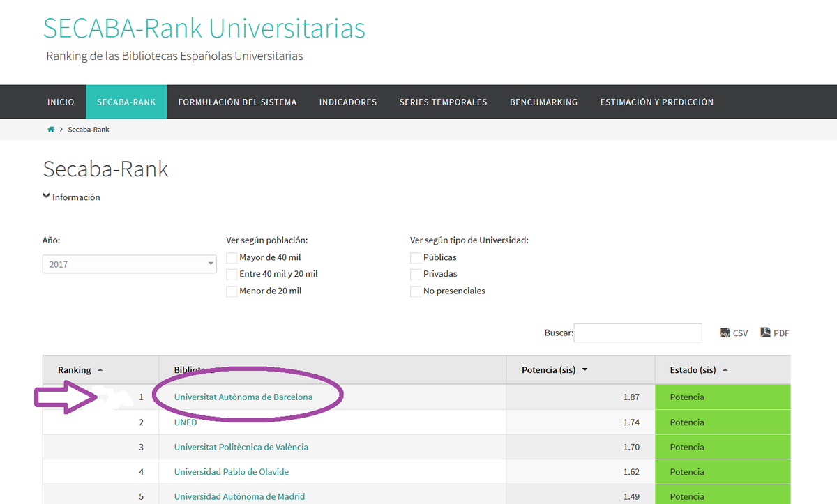This screenshot has width=837, height=504.
Task: Open INDICADORES menu item
Action: pyautogui.click(x=348, y=102)
